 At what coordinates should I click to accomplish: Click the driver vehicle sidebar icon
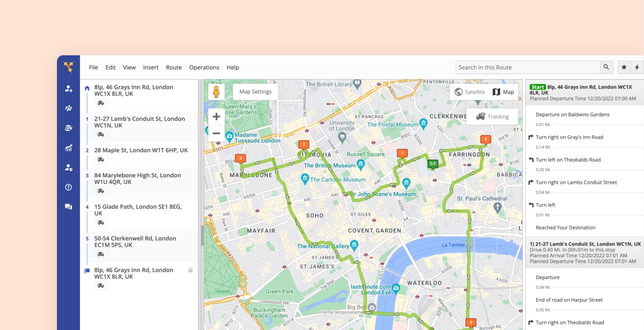pos(68,128)
